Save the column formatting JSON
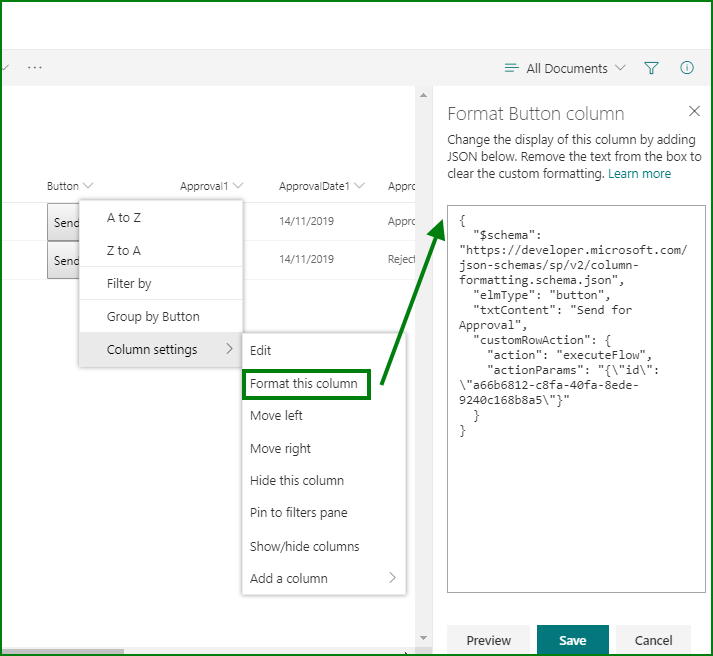This screenshot has width=713, height=656. click(572, 641)
